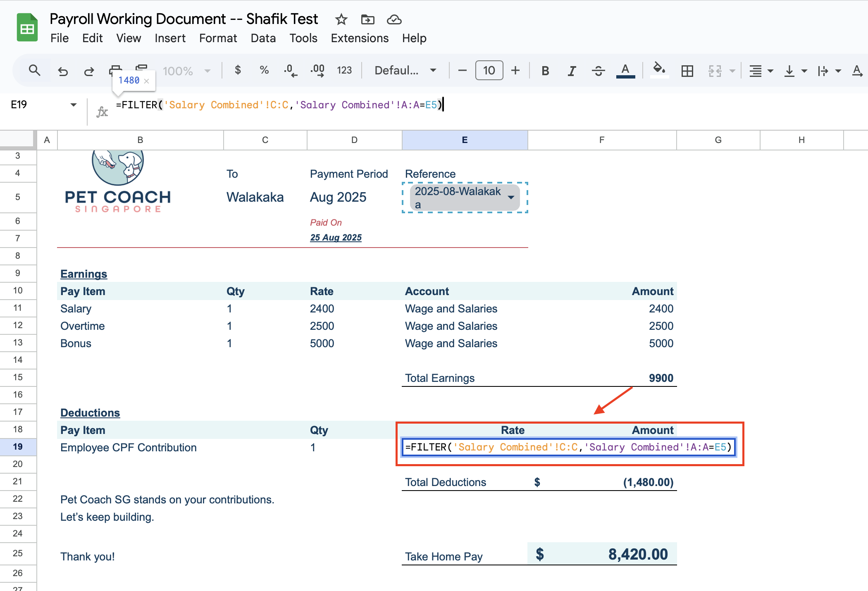The width and height of the screenshot is (868, 591).
Task: Click the Pet Coach Singapore logo image
Action: click(118, 182)
